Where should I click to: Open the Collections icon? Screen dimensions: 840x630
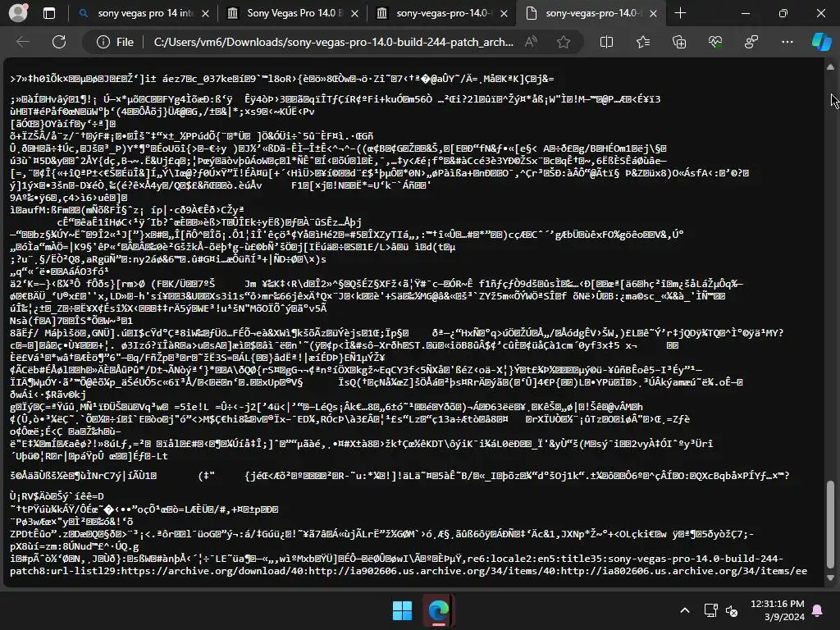click(x=679, y=42)
